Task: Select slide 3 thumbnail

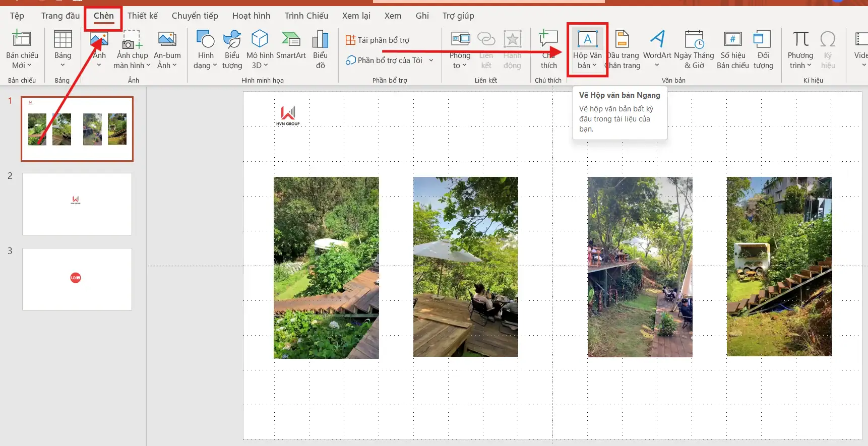Action: tap(77, 279)
